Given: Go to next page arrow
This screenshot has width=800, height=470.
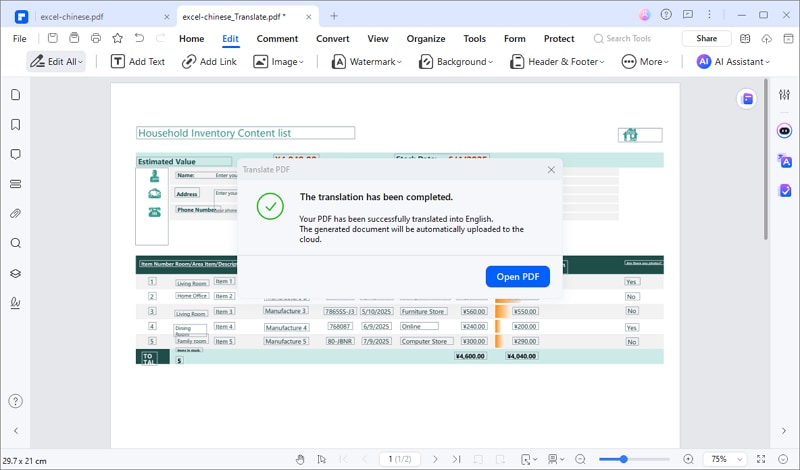Looking at the screenshot, I should click(435, 459).
